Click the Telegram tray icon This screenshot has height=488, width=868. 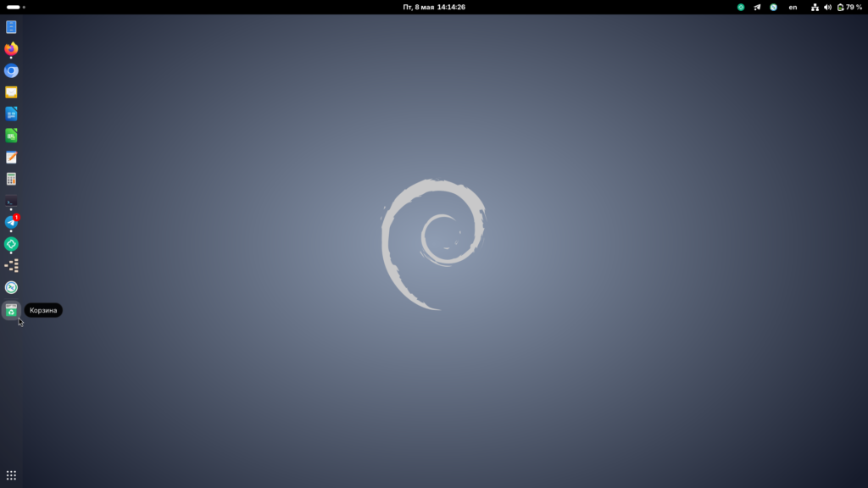[757, 7]
